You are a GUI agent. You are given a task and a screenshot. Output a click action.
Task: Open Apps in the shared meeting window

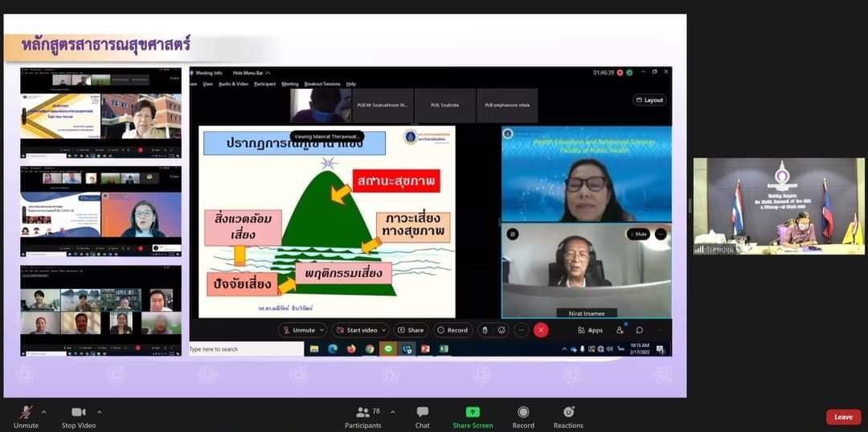coord(590,330)
